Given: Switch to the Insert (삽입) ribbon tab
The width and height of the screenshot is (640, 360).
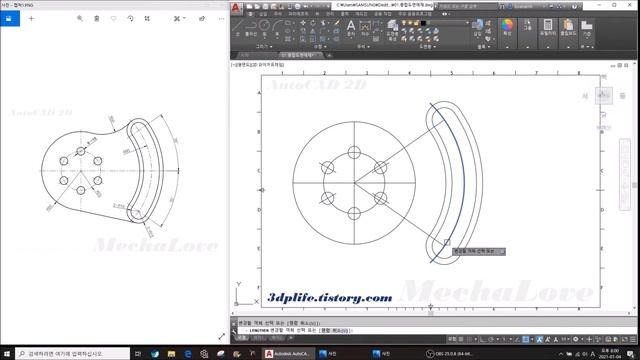Looking at the screenshot, I should click(263, 14).
